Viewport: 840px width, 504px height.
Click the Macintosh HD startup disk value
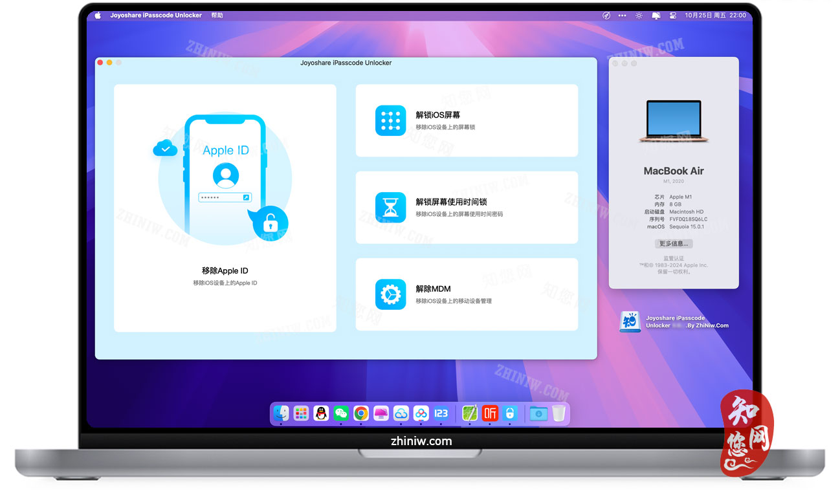point(687,212)
